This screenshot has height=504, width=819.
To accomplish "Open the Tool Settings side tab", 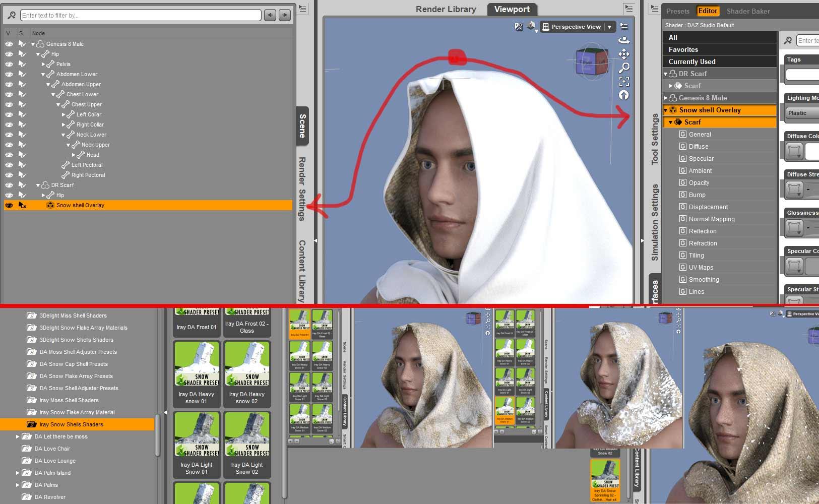I will [x=655, y=139].
